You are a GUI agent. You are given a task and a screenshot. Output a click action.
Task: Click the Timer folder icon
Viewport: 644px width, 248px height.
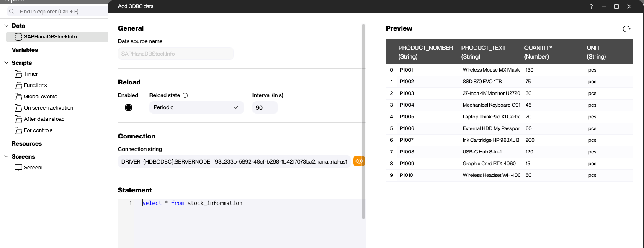click(x=18, y=74)
